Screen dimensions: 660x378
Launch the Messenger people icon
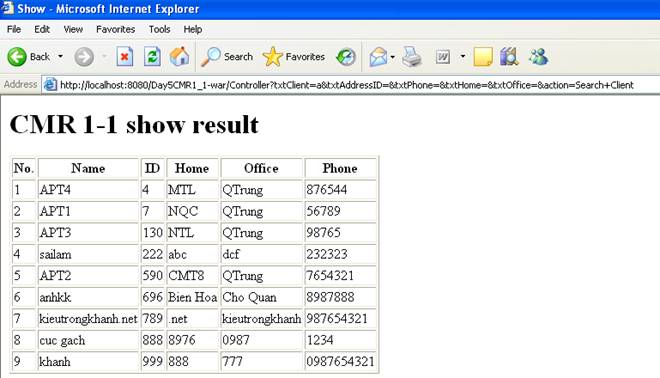(x=539, y=57)
